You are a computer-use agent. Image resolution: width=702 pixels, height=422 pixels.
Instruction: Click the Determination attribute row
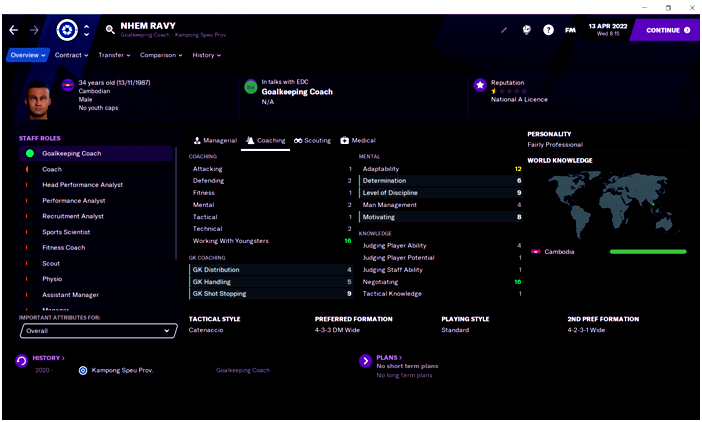[x=441, y=181]
